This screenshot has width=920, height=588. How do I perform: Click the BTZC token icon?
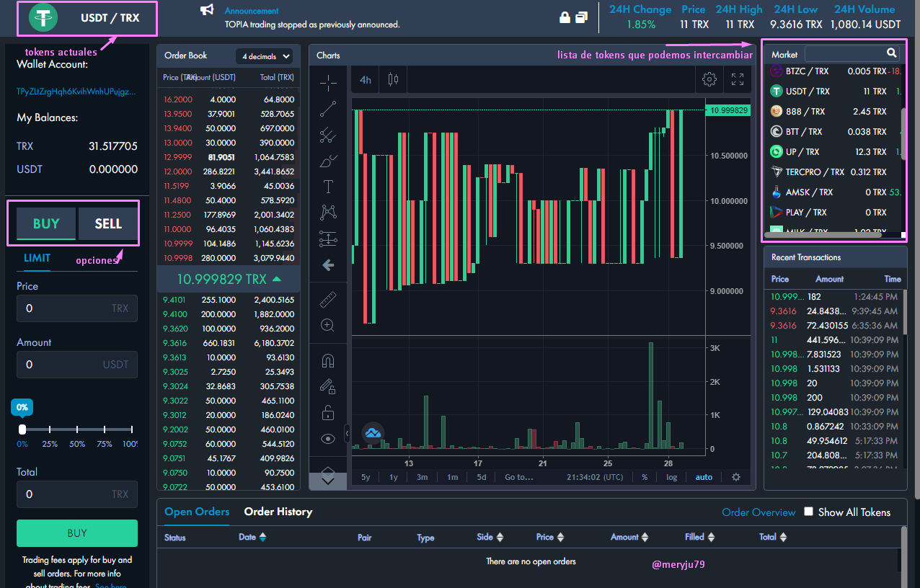777,71
